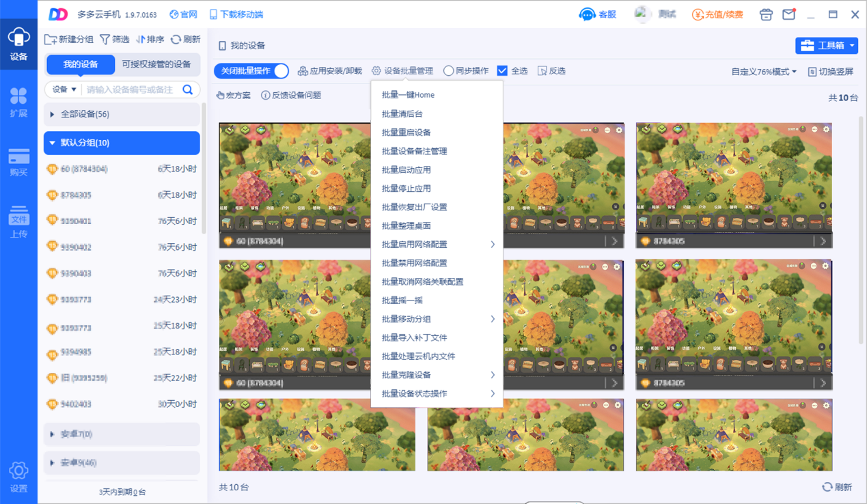Click 下载移动端 download link
This screenshot has height=504, width=867.
tap(236, 14)
